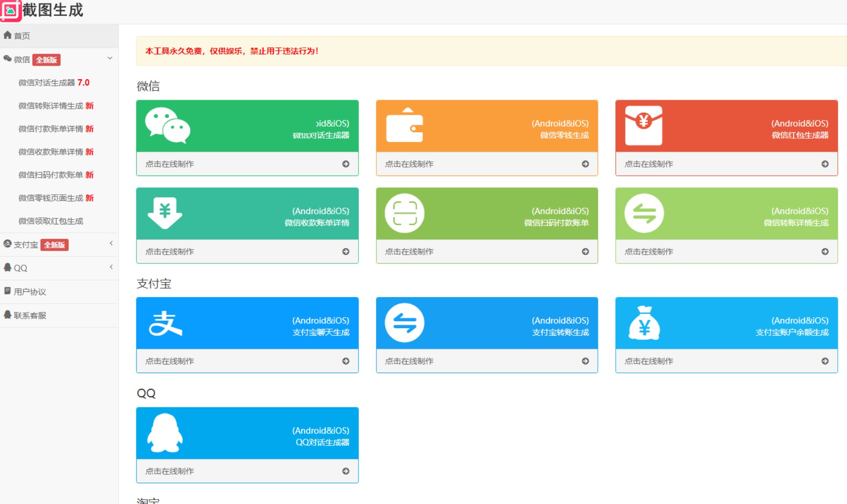Open 首页 in the sidebar
This screenshot has width=847, height=504.
pyautogui.click(x=22, y=36)
